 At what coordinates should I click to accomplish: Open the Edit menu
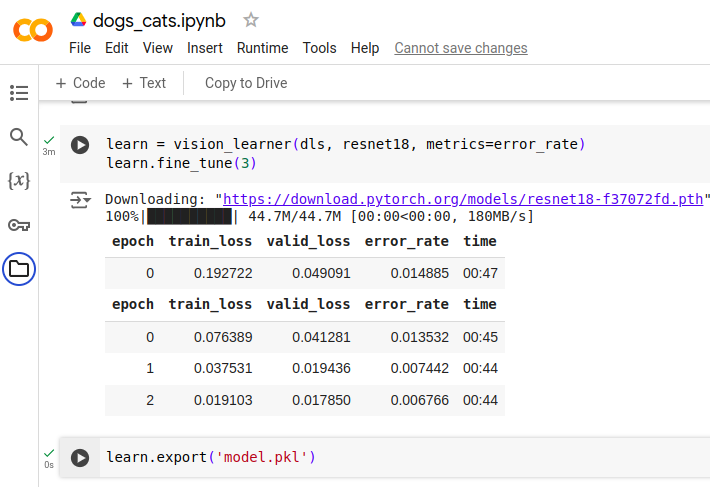(x=117, y=48)
